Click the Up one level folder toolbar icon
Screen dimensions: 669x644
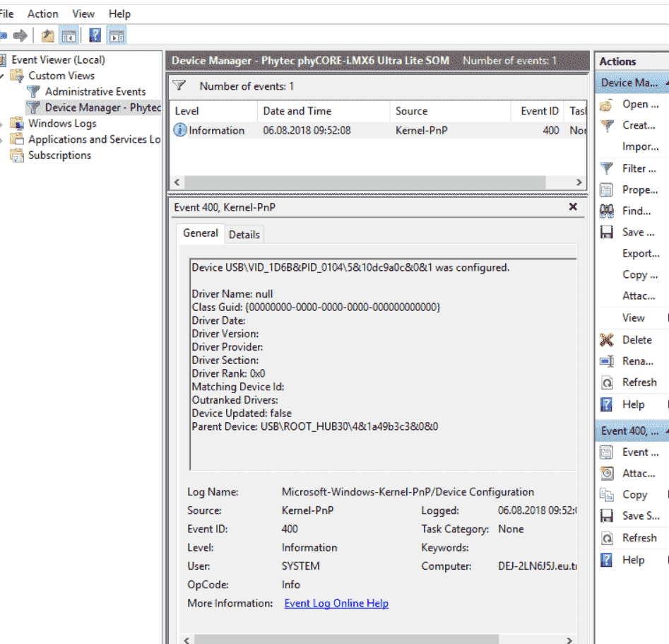pyautogui.click(x=47, y=35)
